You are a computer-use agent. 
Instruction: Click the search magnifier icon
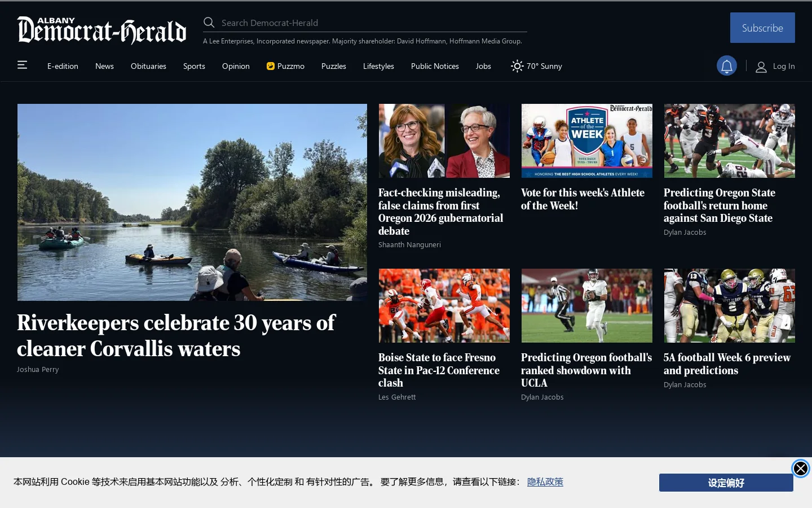point(209,23)
